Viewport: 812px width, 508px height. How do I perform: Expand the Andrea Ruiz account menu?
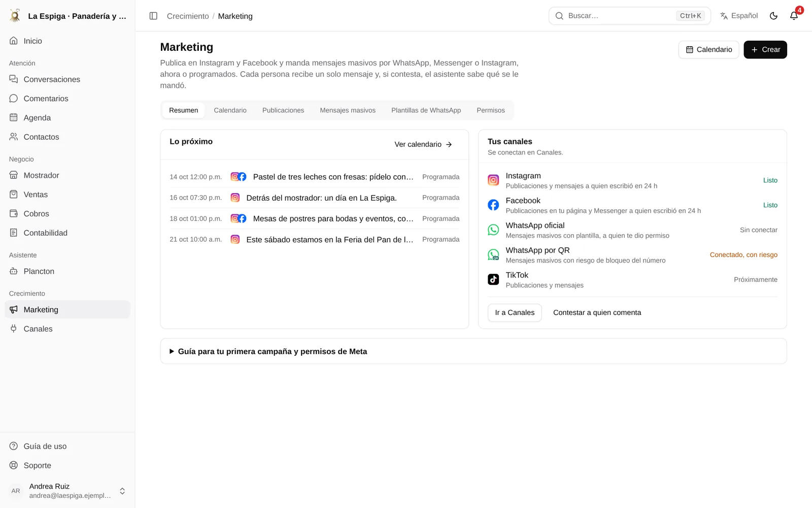pyautogui.click(x=67, y=491)
